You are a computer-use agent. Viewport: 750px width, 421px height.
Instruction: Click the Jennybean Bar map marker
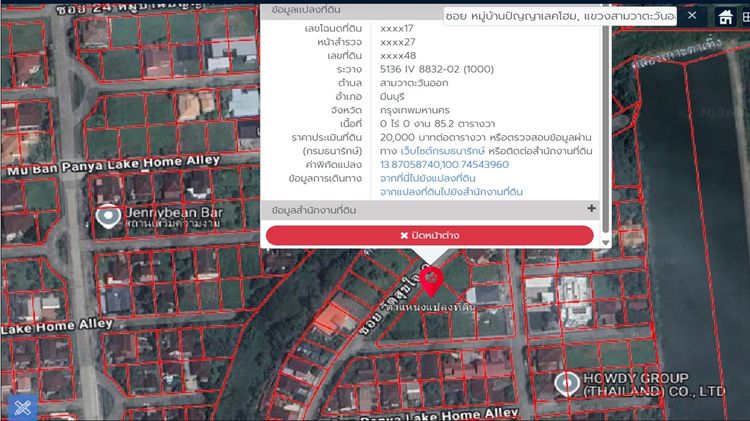point(108,215)
